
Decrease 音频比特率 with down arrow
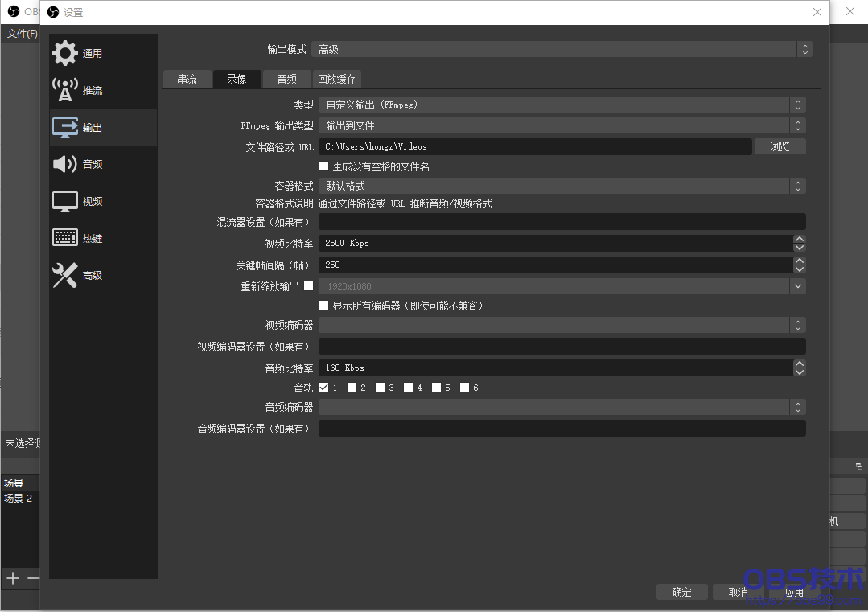(799, 372)
